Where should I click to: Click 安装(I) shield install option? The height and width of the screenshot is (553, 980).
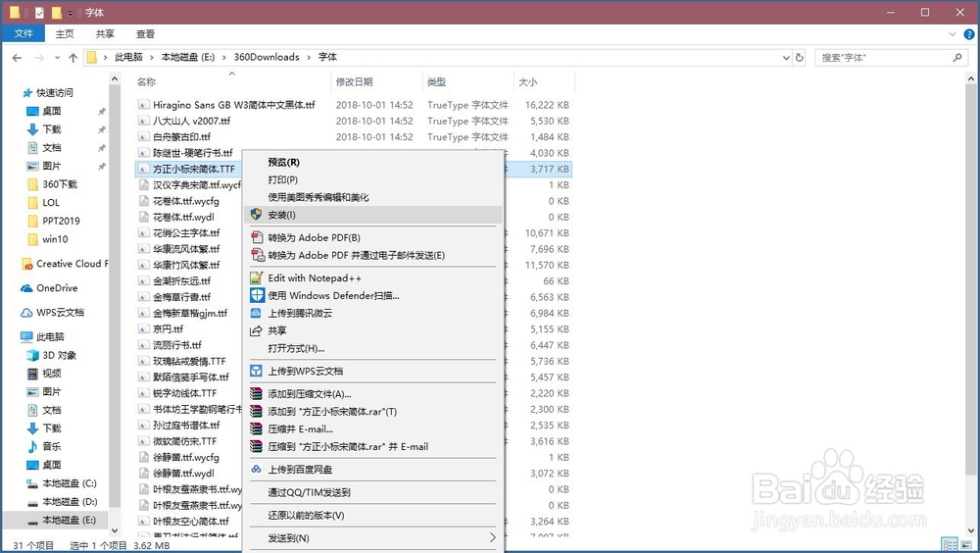[372, 215]
